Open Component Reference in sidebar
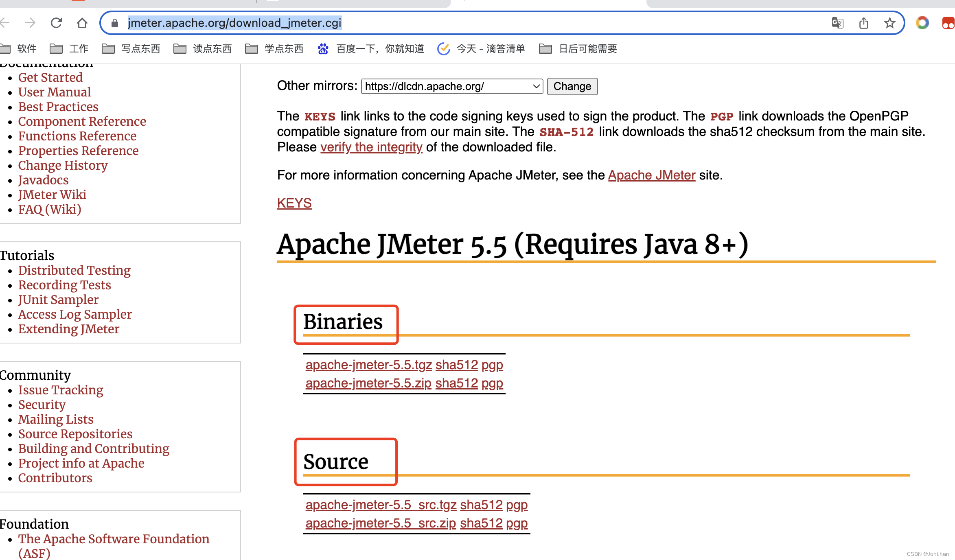This screenshot has height=560, width=955. coord(82,121)
